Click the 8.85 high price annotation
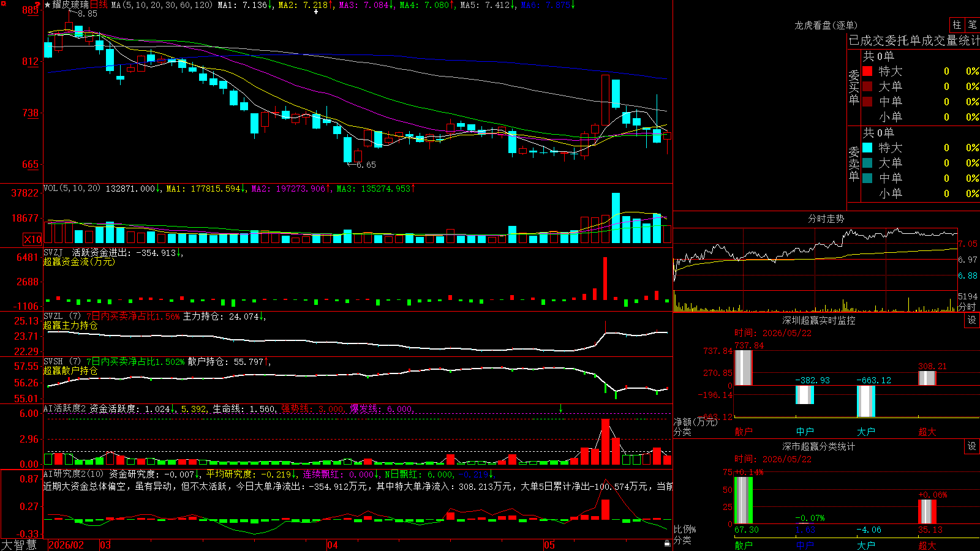 point(88,13)
